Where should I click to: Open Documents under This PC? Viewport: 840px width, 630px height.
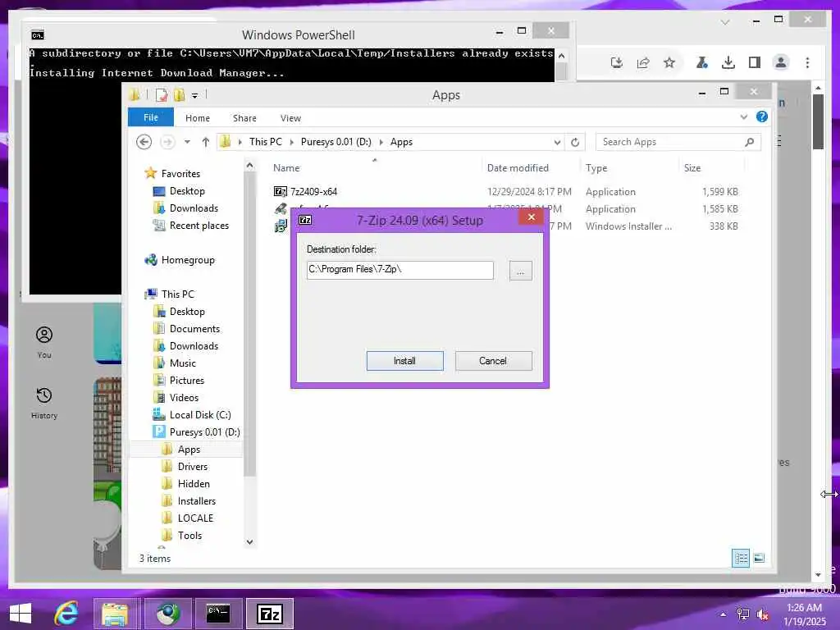(x=194, y=328)
